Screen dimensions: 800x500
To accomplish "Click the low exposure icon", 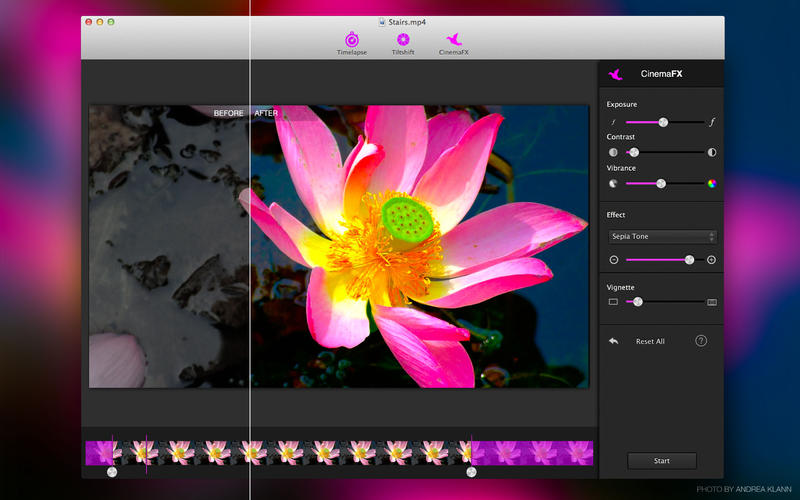I will point(613,122).
